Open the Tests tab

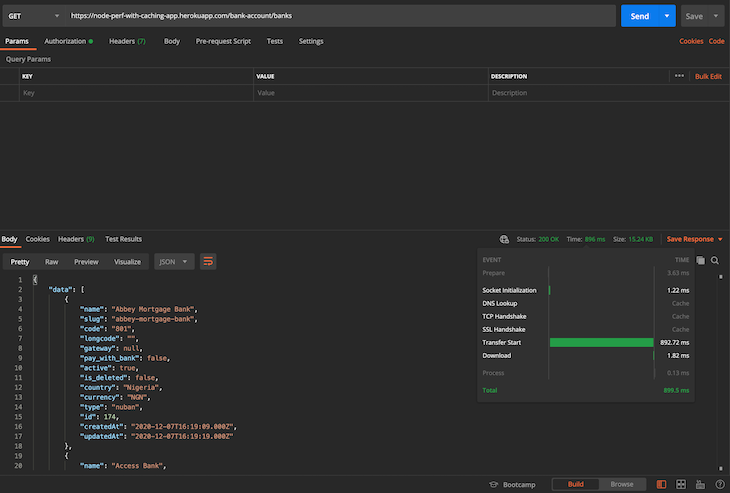tap(275, 41)
